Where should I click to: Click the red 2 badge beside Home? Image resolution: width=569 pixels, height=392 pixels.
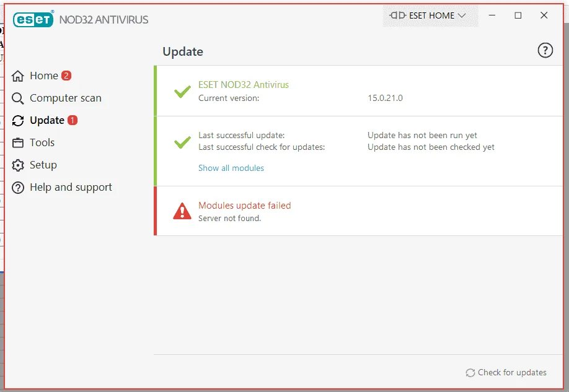tap(66, 76)
